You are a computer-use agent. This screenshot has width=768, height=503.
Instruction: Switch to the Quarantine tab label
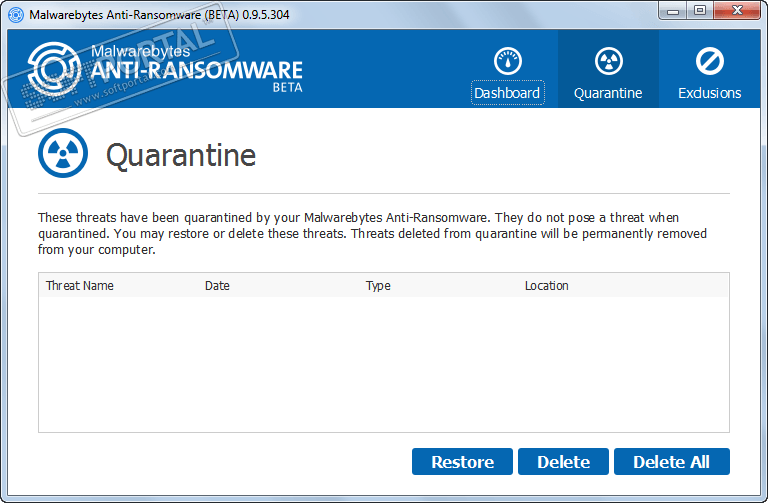point(608,93)
